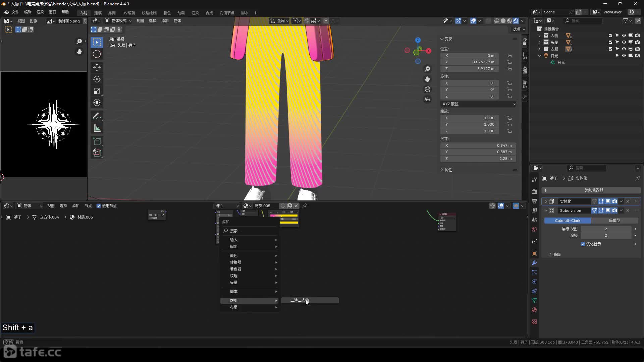Image resolution: width=644 pixels, height=362 pixels.
Task: Hide the 头发 collection in viewport
Action: (x=624, y=42)
